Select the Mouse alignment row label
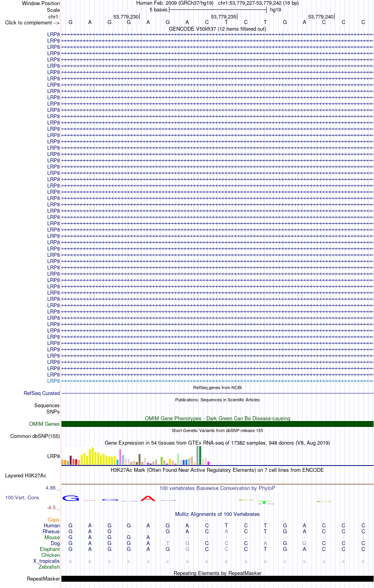This screenshot has height=588, width=374. click(52, 537)
